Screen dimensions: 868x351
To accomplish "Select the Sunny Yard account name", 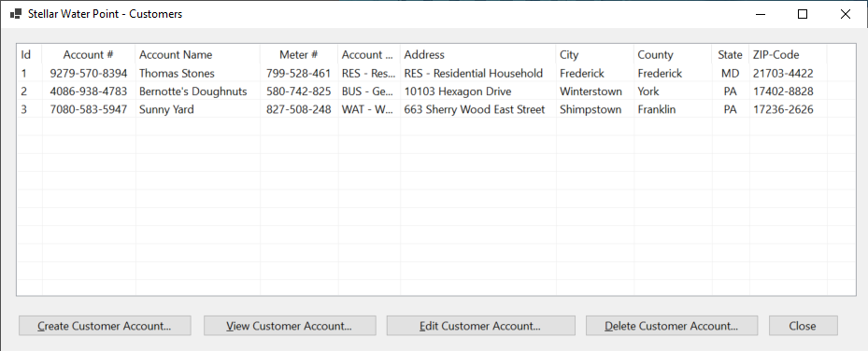I will [166, 109].
